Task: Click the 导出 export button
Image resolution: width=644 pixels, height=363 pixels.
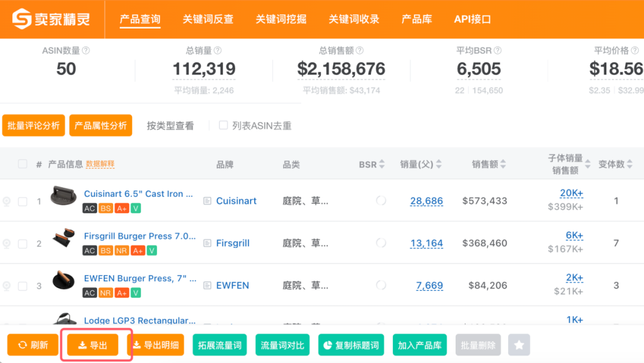Action: click(x=93, y=345)
